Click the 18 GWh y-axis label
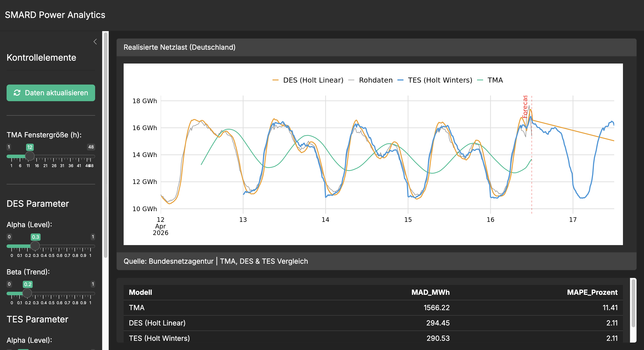The image size is (644, 350). tap(144, 101)
